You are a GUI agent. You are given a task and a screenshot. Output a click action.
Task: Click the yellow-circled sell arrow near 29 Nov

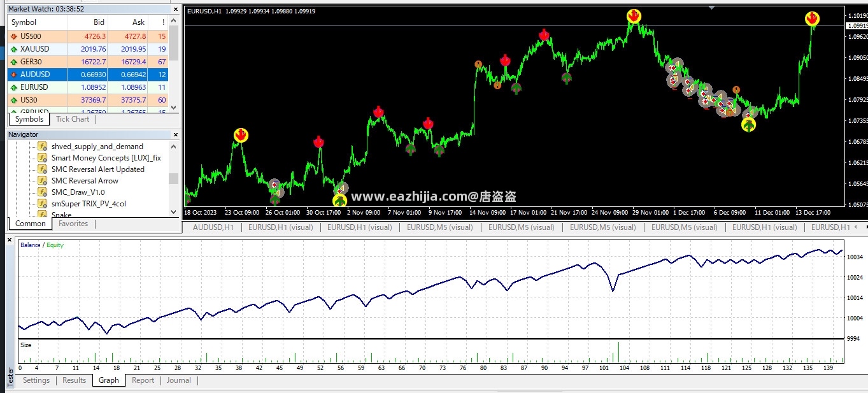click(x=634, y=16)
